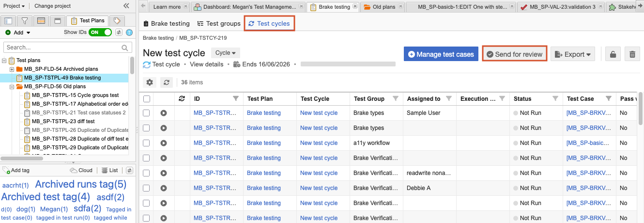Open the table settings gear icon

click(x=150, y=82)
